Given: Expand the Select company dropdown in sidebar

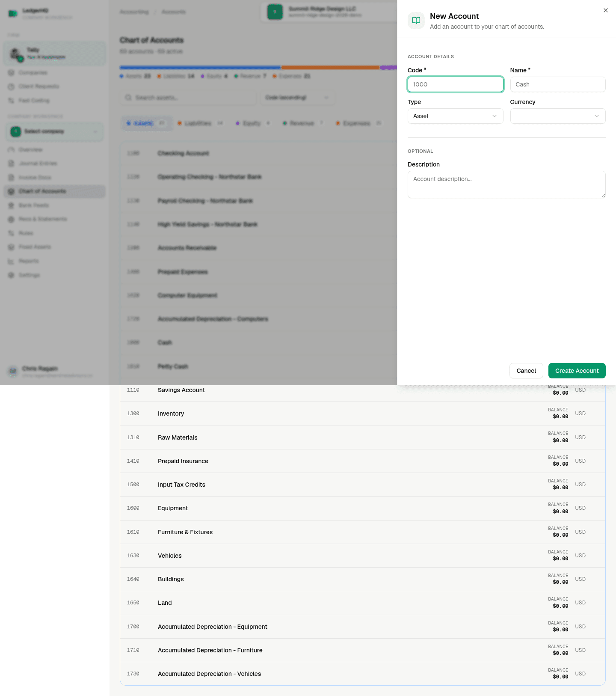Looking at the screenshot, I should coord(55,131).
